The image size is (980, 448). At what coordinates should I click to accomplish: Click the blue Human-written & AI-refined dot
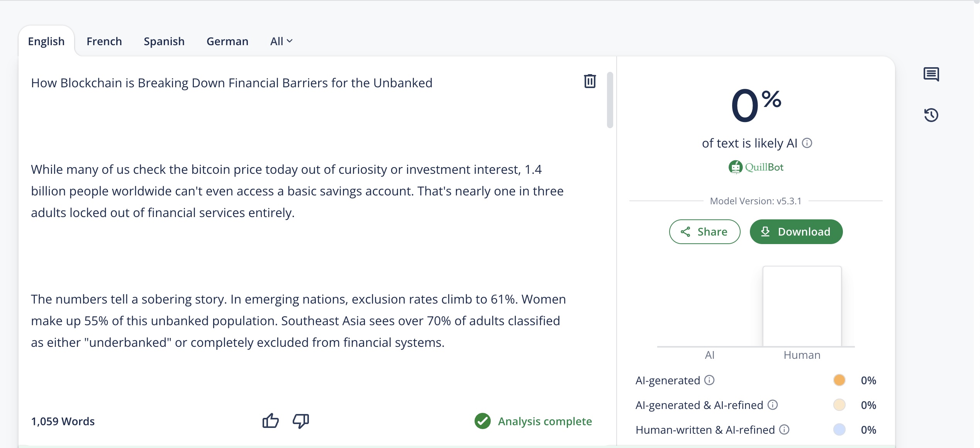point(839,429)
